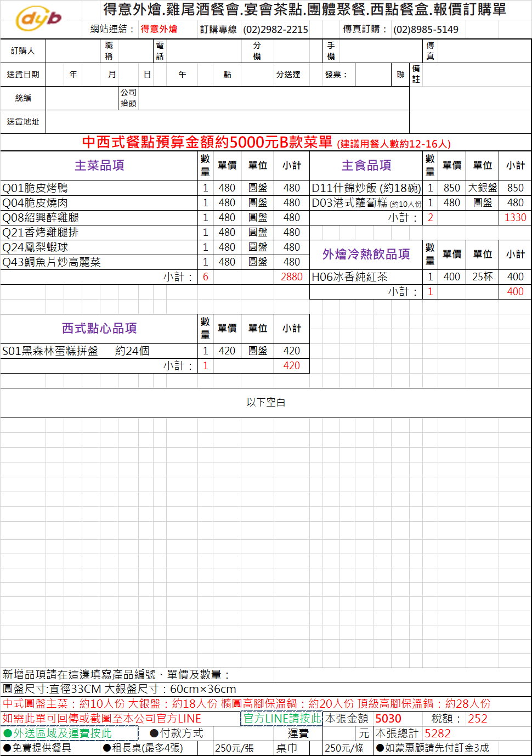Select the D11什錦炒飯 item cell
532x756 pixels.
click(x=366, y=188)
